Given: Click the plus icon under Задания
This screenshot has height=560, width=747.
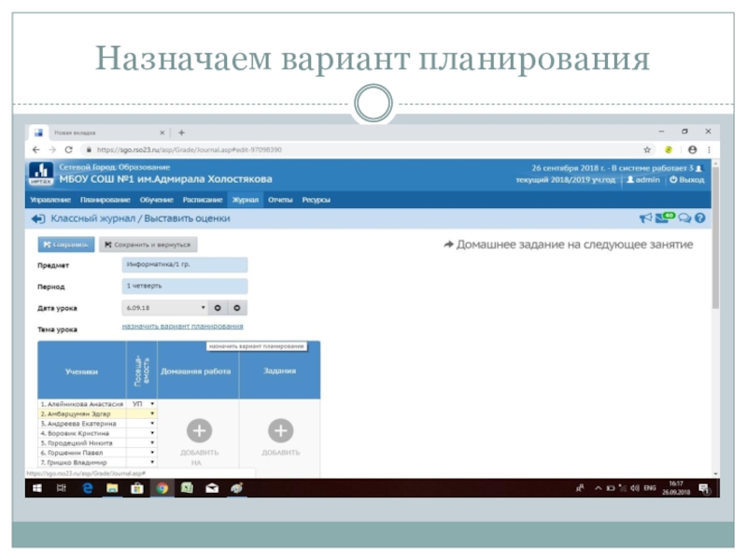Looking at the screenshot, I should tap(280, 430).
